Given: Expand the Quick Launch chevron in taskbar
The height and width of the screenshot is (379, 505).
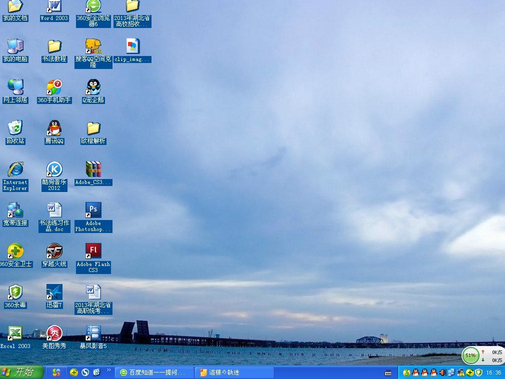Looking at the screenshot, I should [109, 370].
